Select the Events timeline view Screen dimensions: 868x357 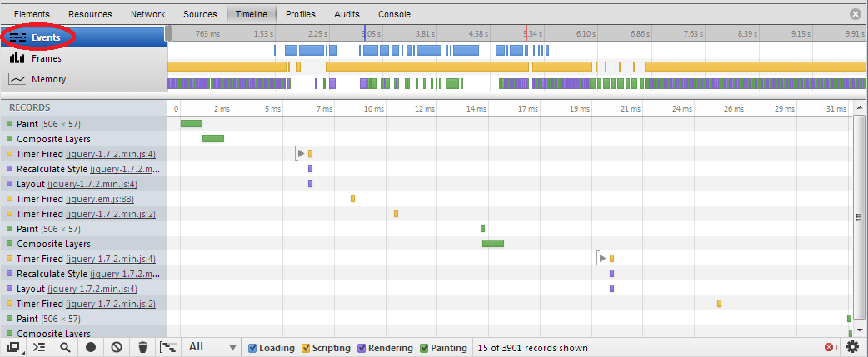click(x=83, y=37)
